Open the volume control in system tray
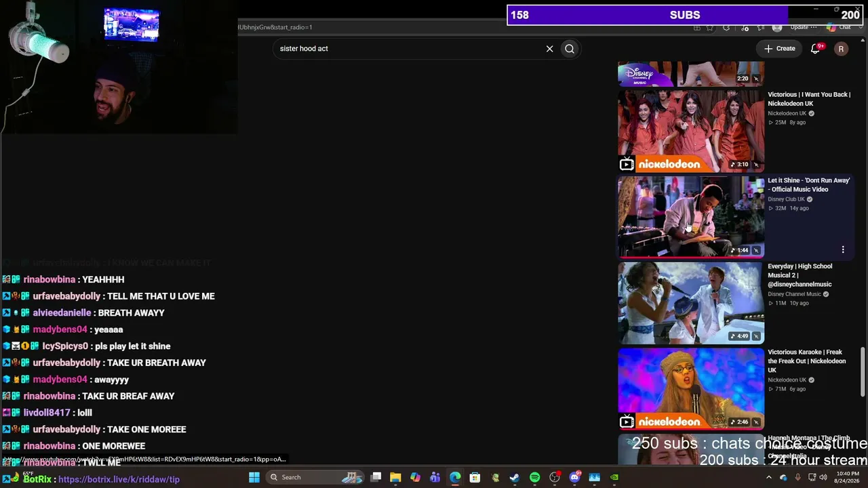The height and width of the screenshot is (488, 868). [824, 477]
